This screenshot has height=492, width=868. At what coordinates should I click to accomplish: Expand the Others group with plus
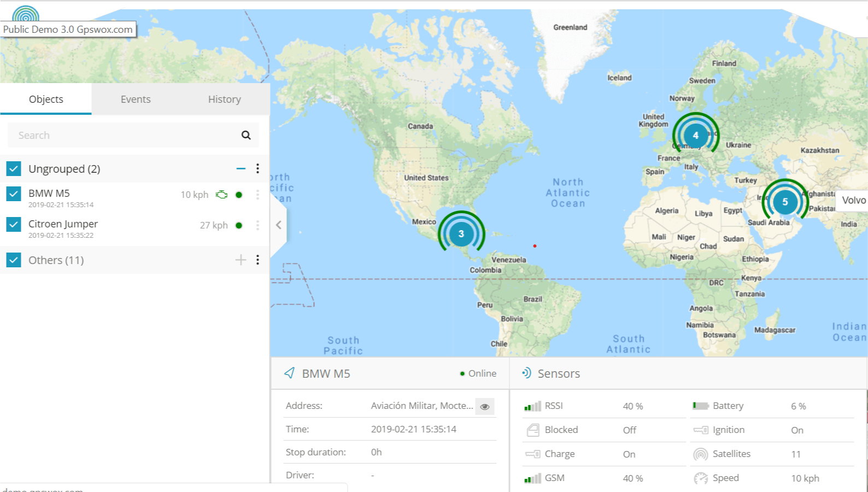click(241, 260)
